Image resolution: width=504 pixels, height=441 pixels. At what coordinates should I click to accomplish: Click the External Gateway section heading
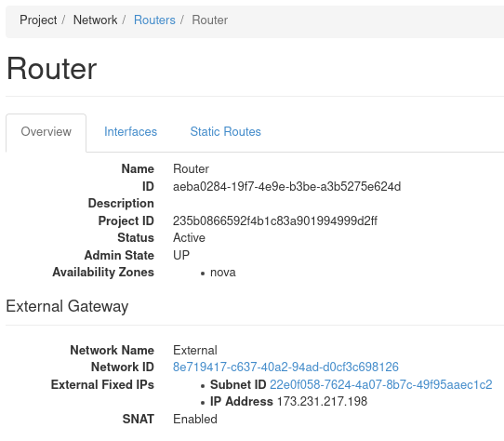click(x=67, y=306)
